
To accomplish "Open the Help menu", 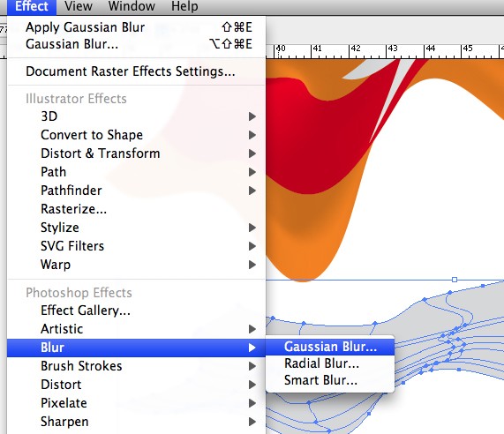I will (x=184, y=6).
